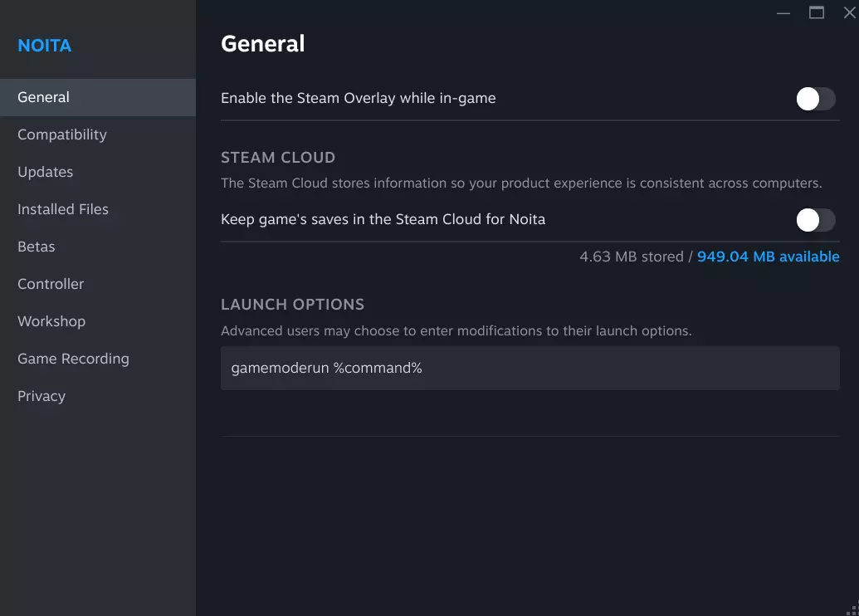Click the General page heading

(263, 43)
